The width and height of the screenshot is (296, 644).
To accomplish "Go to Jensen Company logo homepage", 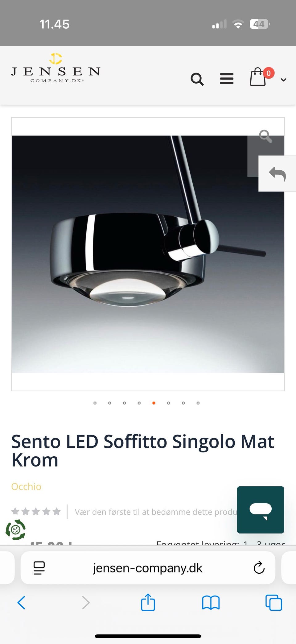I will tap(55, 68).
